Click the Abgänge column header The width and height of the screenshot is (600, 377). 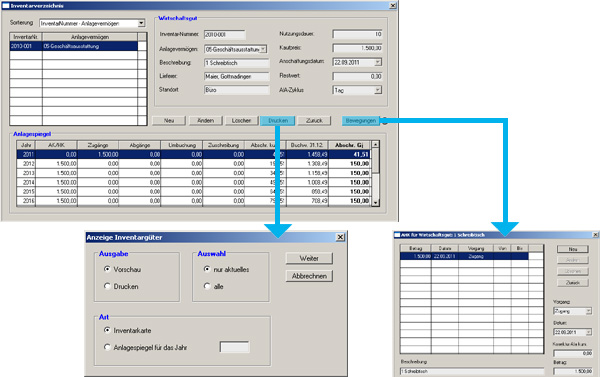point(140,145)
